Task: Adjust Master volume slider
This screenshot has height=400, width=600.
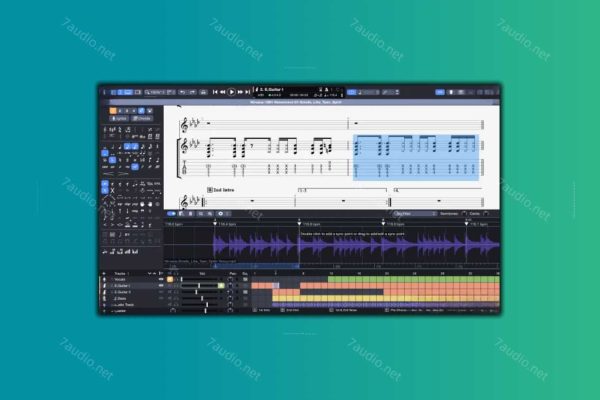Action: coord(205,311)
